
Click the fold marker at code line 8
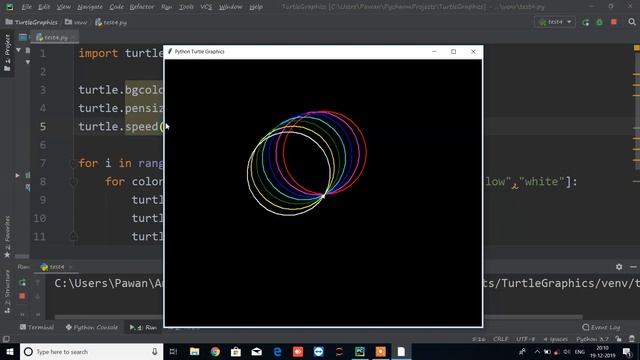(x=73, y=182)
